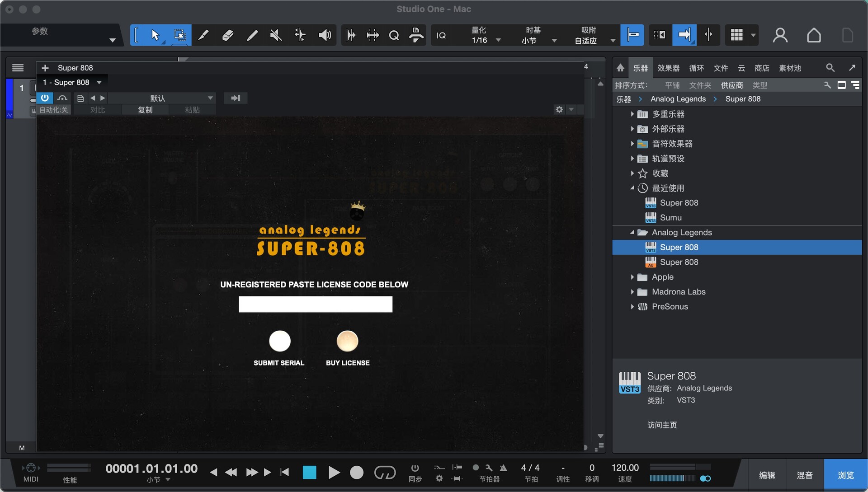Select the Listen speaker tool
This screenshot has height=492, width=868.
(x=325, y=35)
